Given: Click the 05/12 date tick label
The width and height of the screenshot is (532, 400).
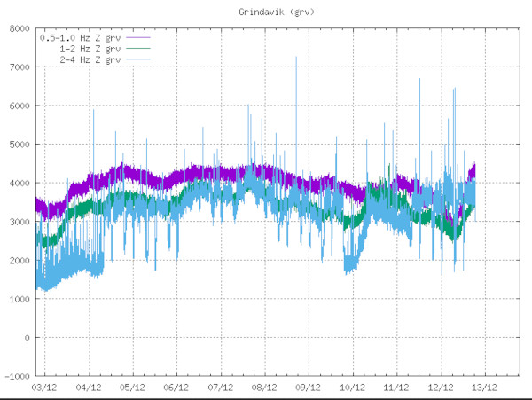Looking at the screenshot, I should tap(132, 388).
